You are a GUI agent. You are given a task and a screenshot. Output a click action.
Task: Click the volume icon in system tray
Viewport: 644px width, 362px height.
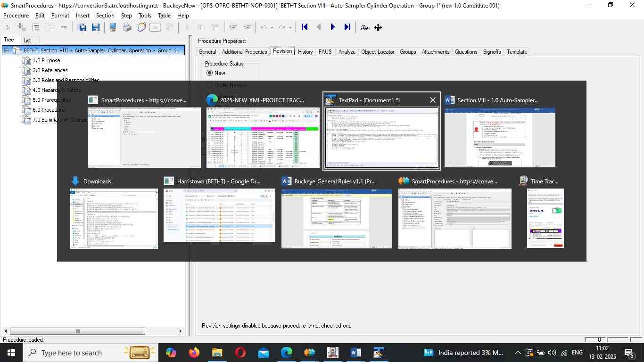point(552,353)
